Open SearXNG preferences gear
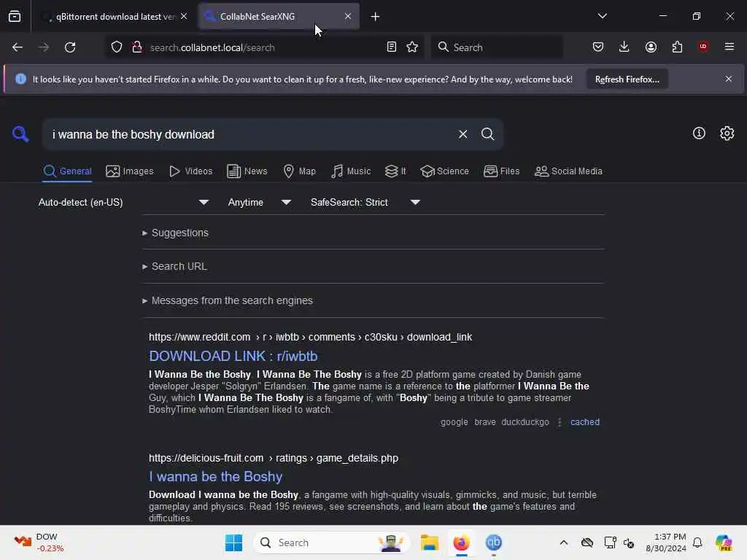The image size is (747, 560). click(727, 133)
